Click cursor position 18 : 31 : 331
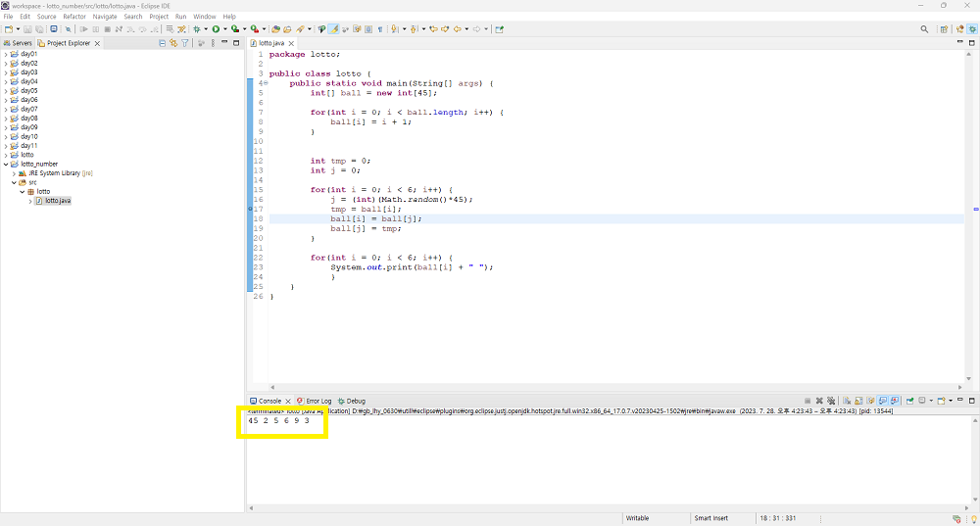The width and height of the screenshot is (980, 526). tap(777, 518)
